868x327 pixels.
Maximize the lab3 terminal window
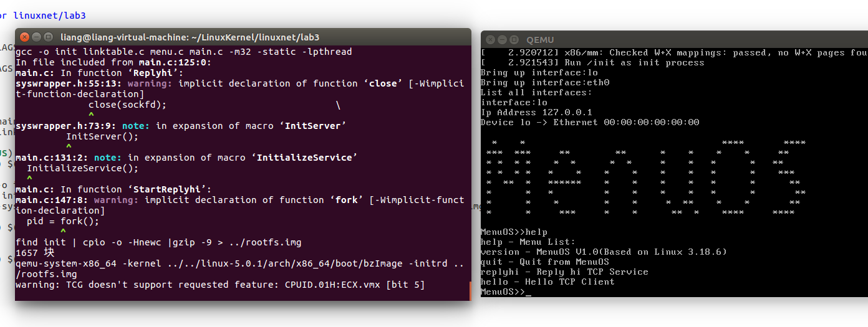47,37
